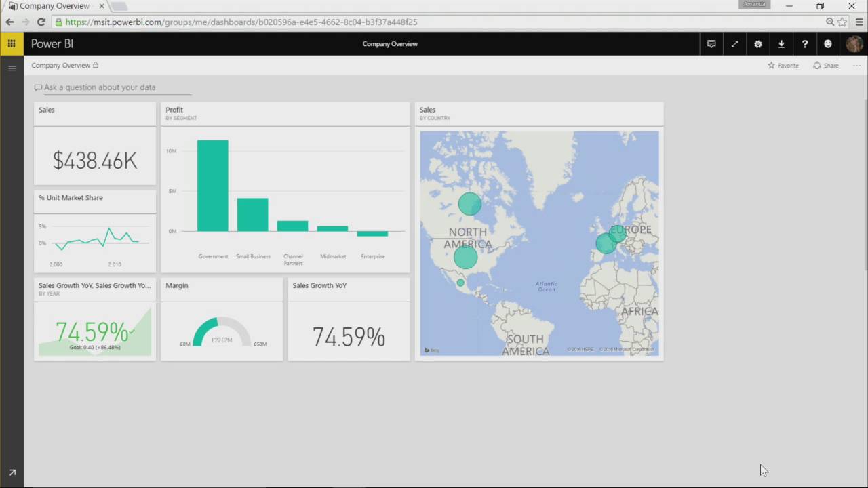Image resolution: width=868 pixels, height=488 pixels.
Task: Open the Sales Growth YoY KPI tile with goal
Action: click(95, 319)
